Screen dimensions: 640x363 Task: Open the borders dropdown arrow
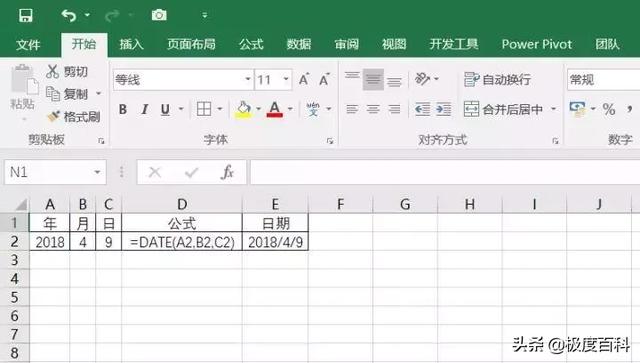click(x=220, y=109)
